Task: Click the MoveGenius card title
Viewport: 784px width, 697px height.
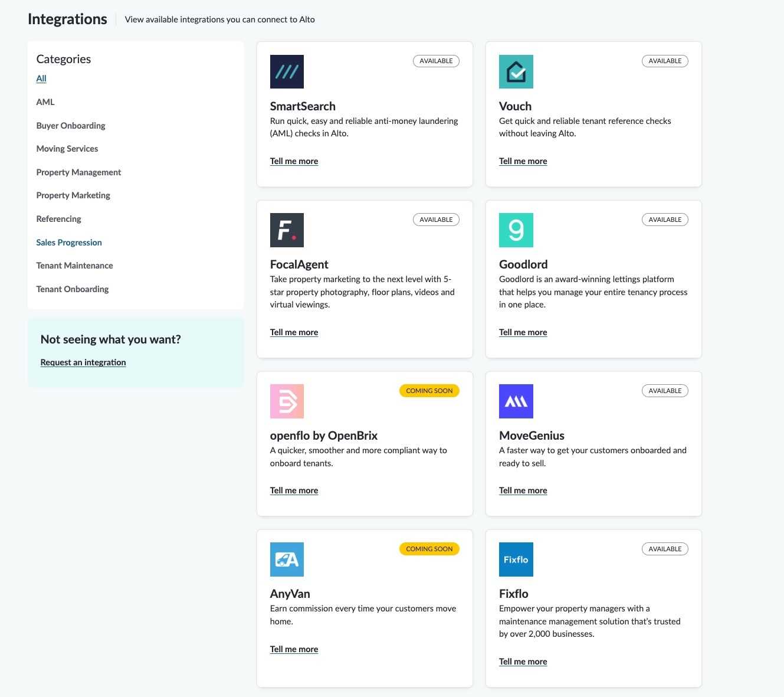Action: (x=532, y=436)
